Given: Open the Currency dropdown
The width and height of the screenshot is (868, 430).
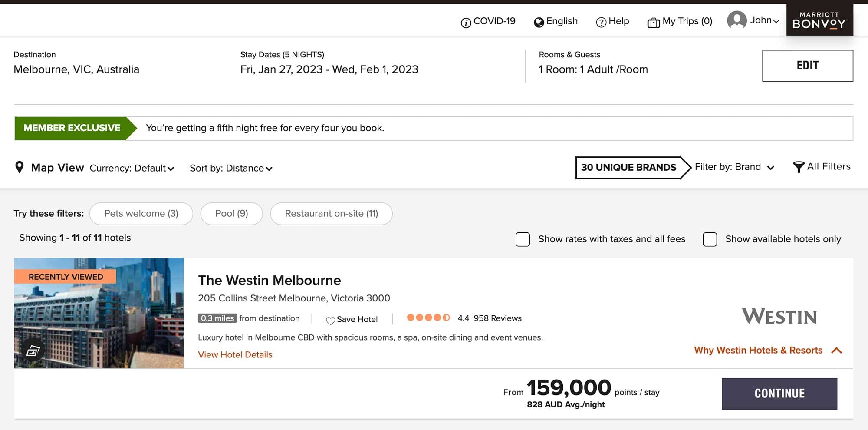Looking at the screenshot, I should coord(132,168).
